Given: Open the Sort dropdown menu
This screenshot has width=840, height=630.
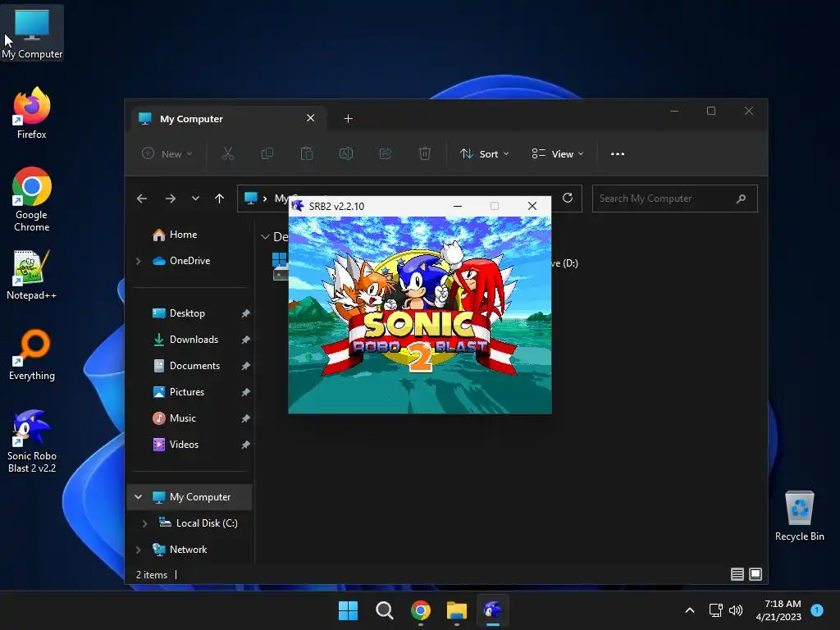Looking at the screenshot, I should (485, 153).
